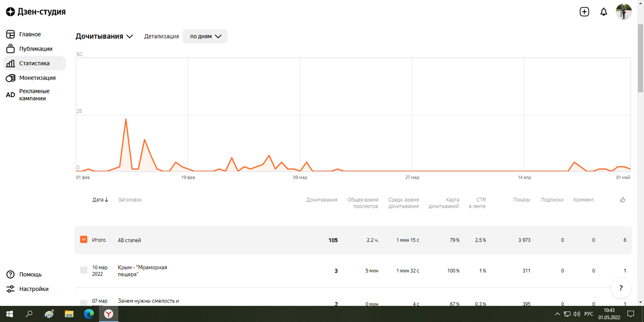Click the 10 мар 2022 date cell
The height and width of the screenshot is (322, 644).
99,270
